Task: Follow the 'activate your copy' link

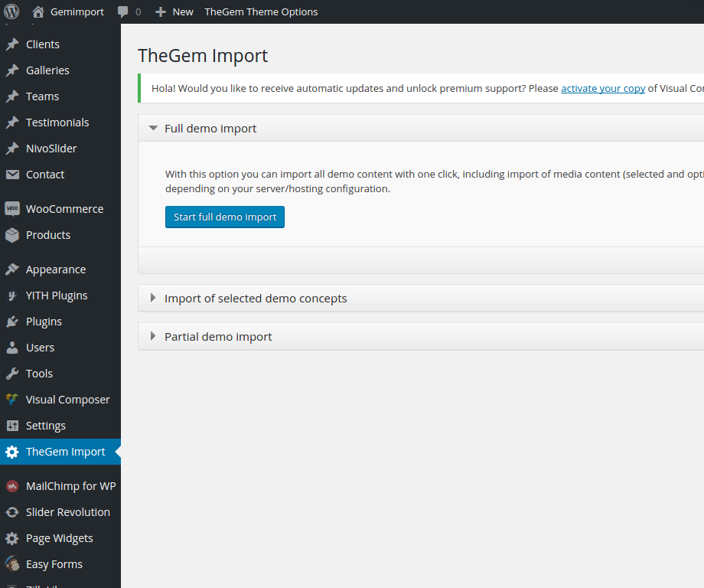Action: click(x=602, y=88)
